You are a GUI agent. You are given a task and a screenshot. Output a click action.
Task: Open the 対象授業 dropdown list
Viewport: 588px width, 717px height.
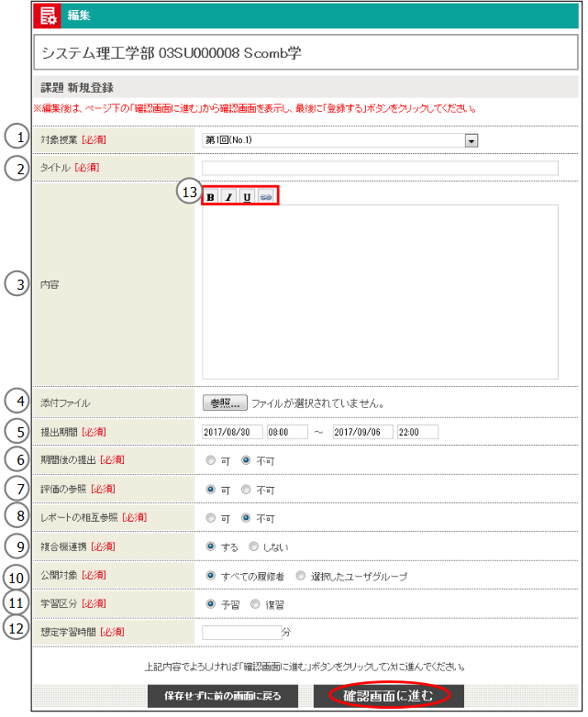(472, 140)
